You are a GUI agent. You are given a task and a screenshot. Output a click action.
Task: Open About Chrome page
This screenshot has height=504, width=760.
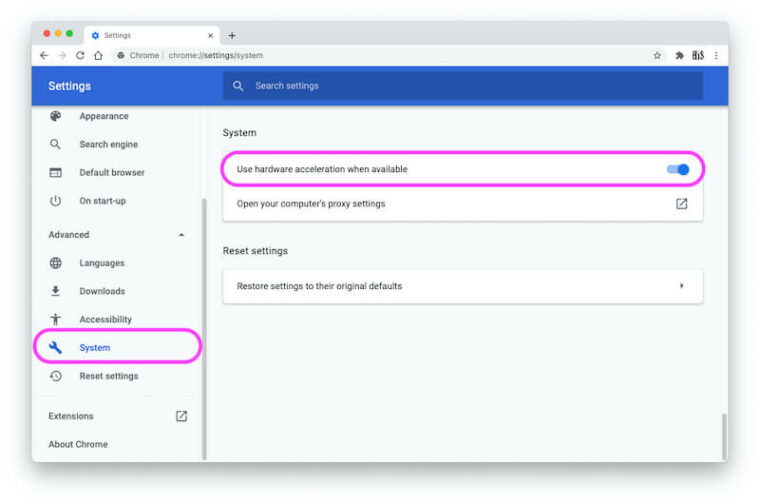(78, 444)
